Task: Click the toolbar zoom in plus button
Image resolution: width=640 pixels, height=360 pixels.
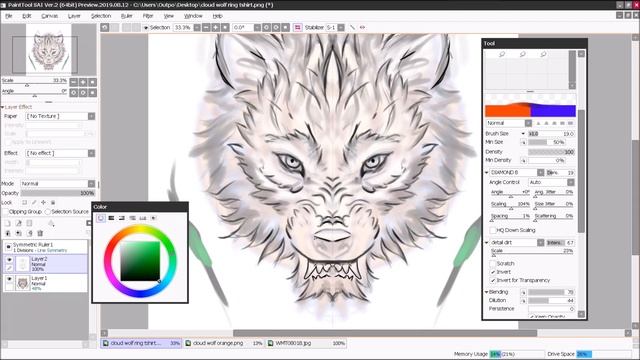Action: (216, 27)
